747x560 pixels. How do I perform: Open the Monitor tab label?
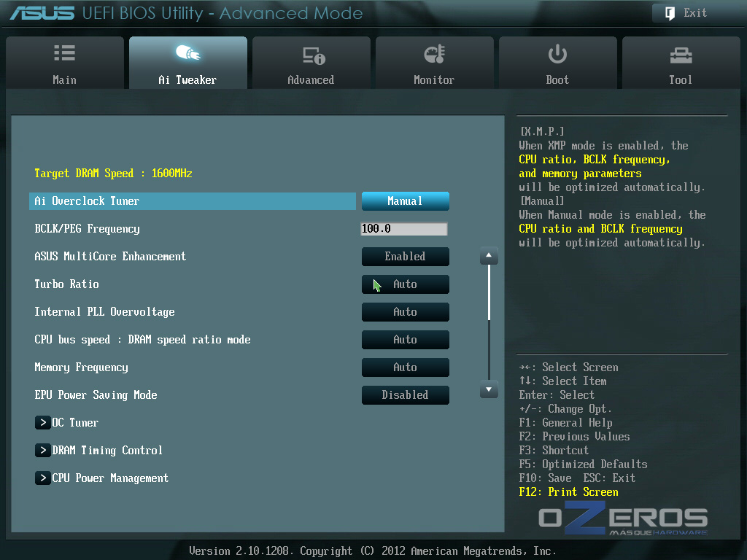pos(434,80)
